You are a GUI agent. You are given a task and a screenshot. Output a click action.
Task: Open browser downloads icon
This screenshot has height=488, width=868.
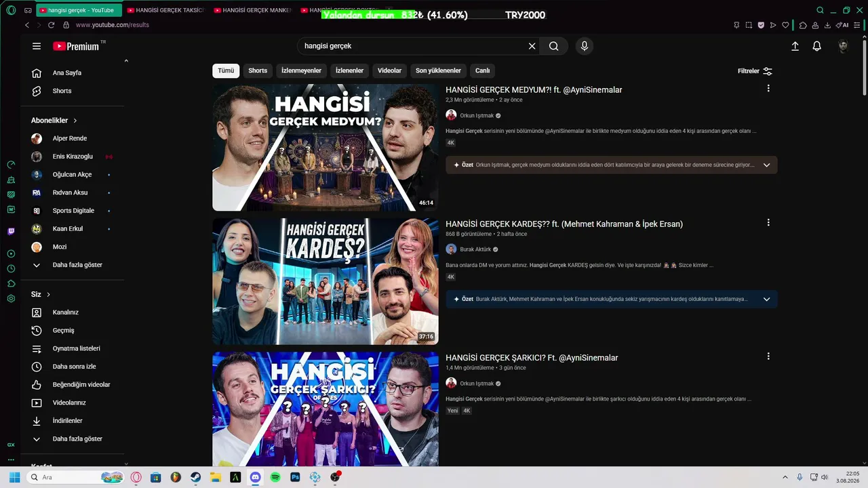pos(827,25)
